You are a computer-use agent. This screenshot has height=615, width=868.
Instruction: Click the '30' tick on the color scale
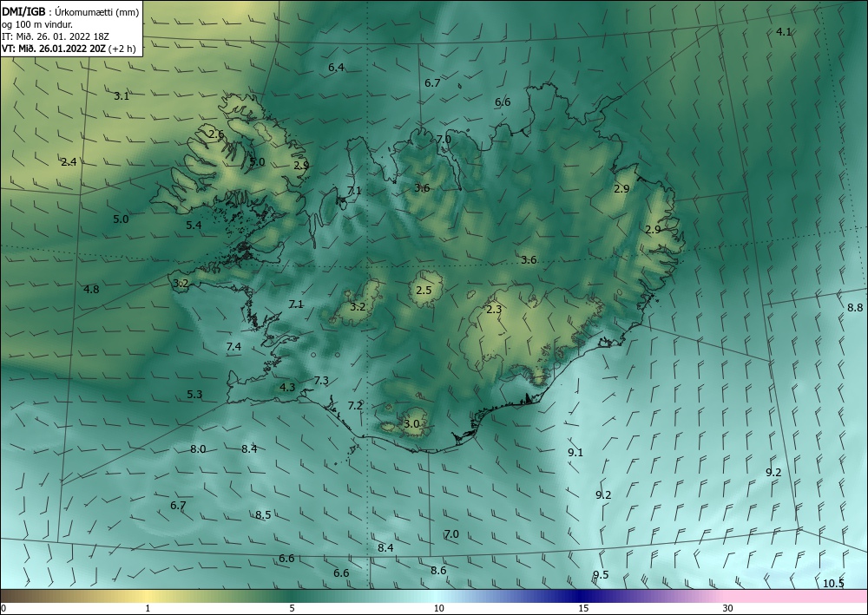coord(728,608)
